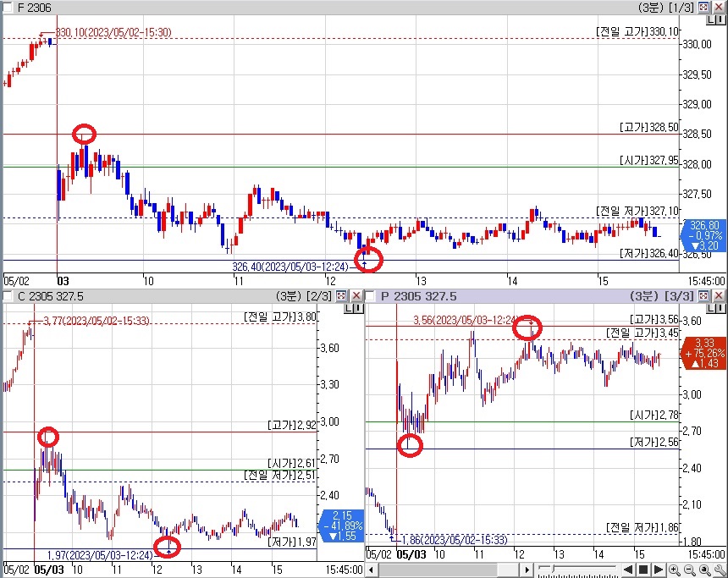Click the P 2305 327.5 chart title

coord(419,296)
